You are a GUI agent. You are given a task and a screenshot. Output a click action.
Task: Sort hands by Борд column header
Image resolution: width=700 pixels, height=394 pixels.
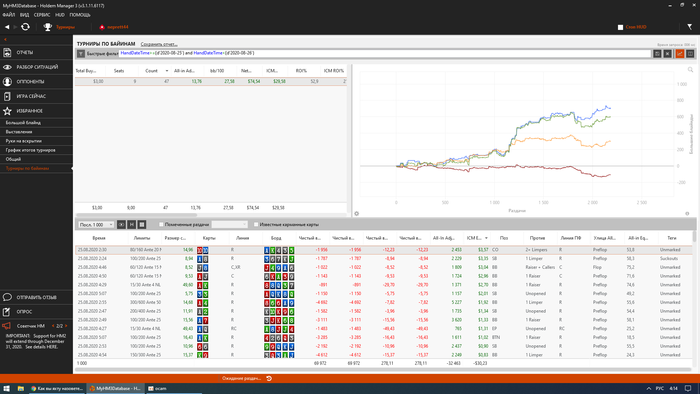point(276,238)
